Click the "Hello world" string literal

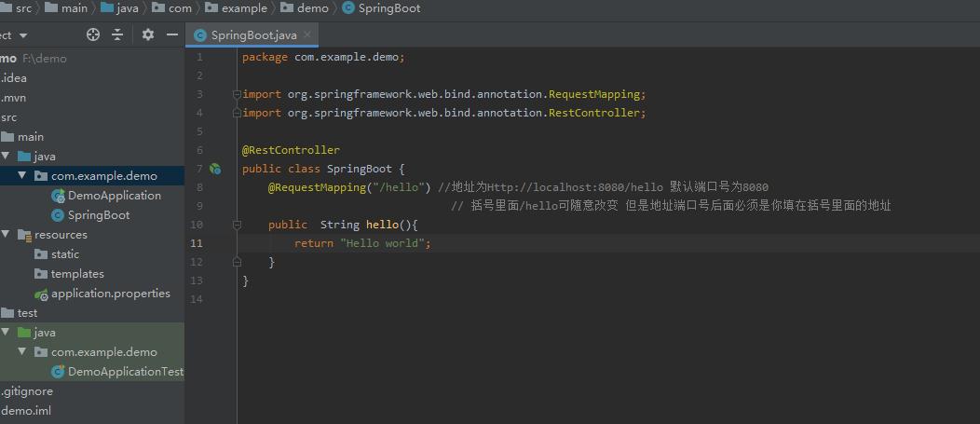click(x=383, y=243)
